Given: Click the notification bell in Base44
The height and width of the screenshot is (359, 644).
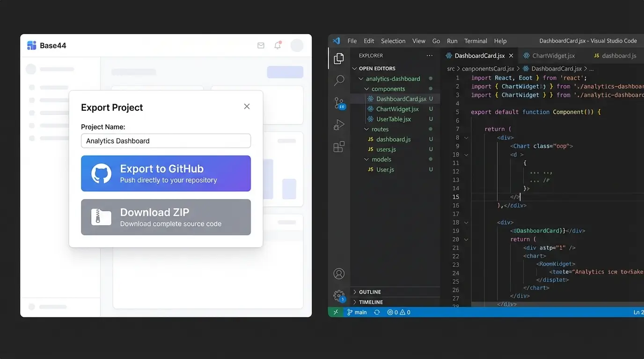Looking at the screenshot, I should click(x=278, y=45).
